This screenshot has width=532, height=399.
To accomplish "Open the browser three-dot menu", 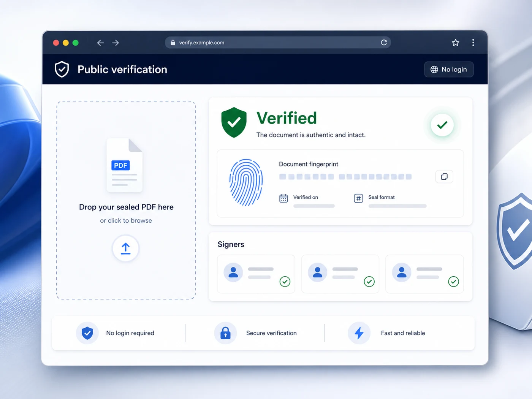I will [x=473, y=43].
